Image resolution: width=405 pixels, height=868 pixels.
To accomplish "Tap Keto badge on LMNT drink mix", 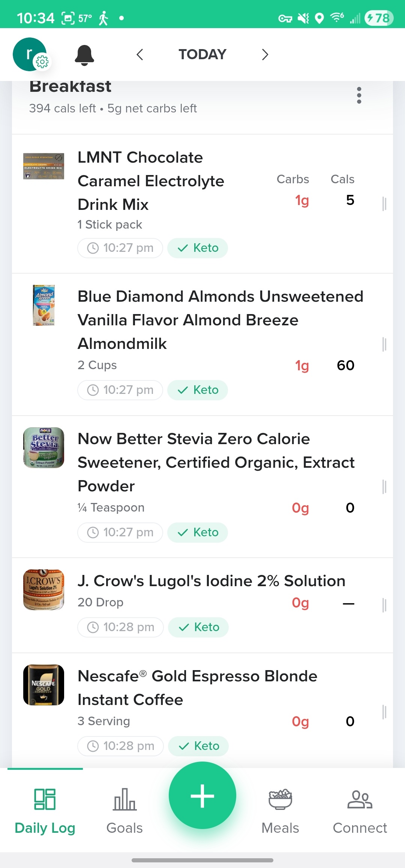I will click(x=198, y=248).
